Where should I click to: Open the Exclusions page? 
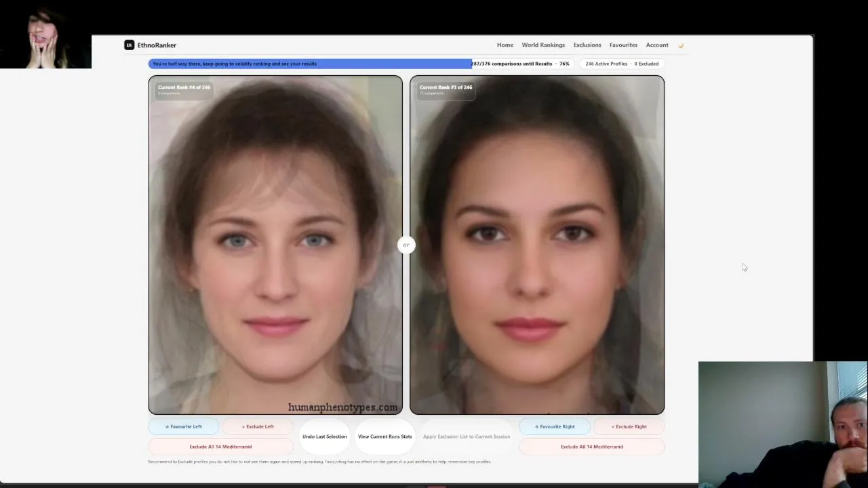587,45
